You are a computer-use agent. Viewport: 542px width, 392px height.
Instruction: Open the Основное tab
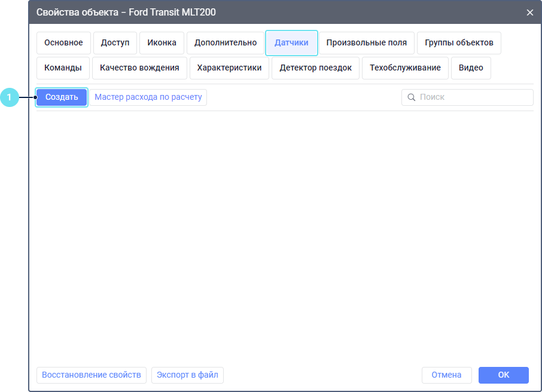point(63,43)
